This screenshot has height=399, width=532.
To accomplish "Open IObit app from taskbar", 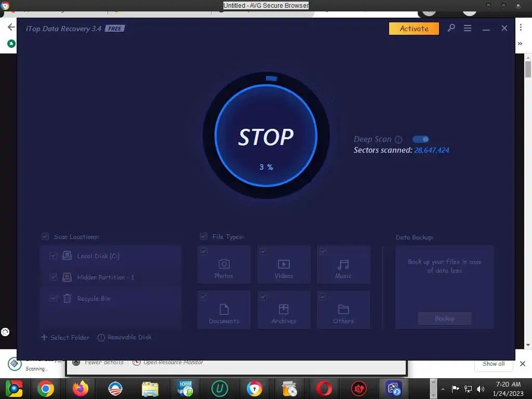I will [185, 389].
